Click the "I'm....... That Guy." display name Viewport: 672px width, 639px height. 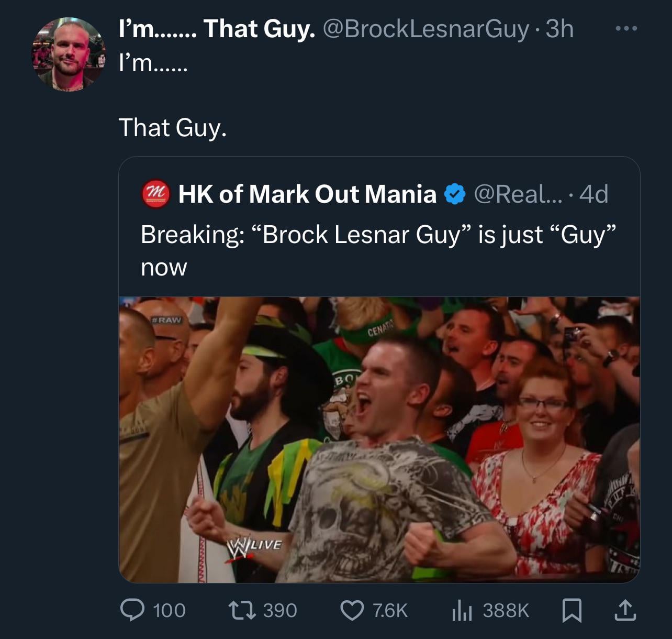[217, 29]
